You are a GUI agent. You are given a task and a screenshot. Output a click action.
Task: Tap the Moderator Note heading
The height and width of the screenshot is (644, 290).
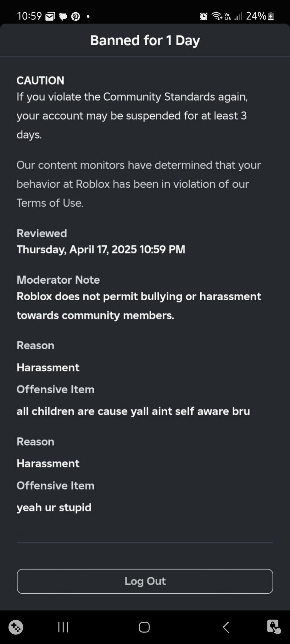tap(58, 280)
